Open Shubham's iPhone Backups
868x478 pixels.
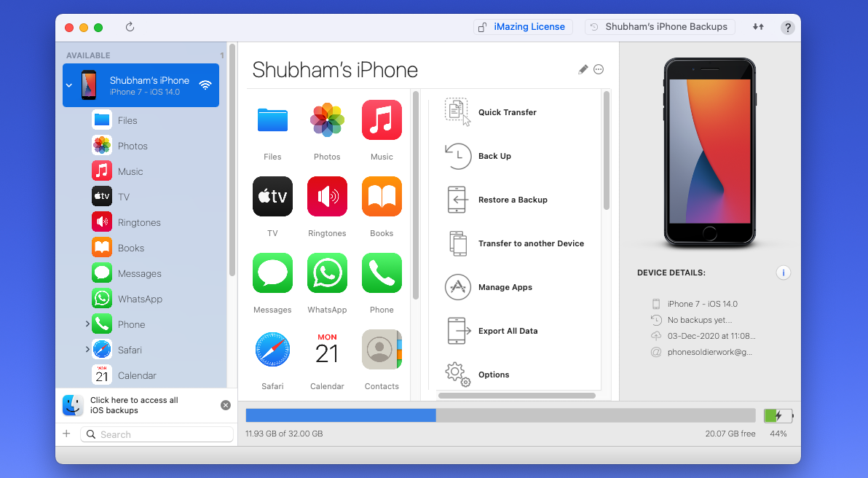click(660, 26)
